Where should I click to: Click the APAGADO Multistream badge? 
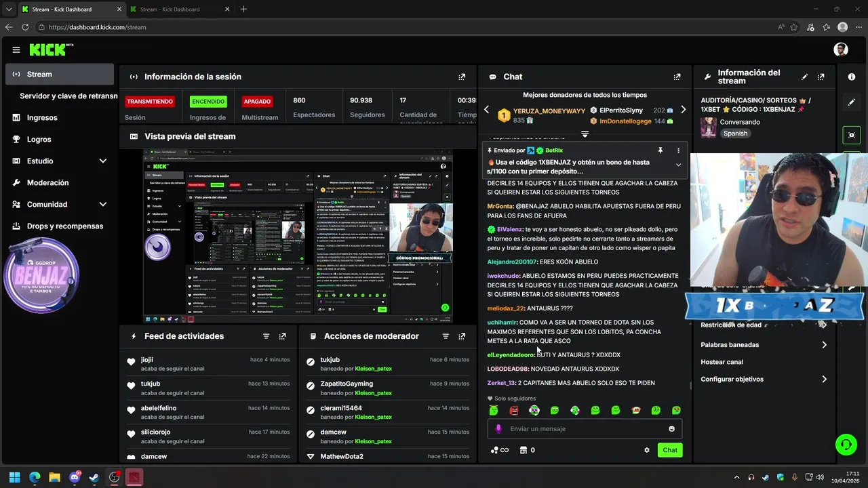point(258,102)
